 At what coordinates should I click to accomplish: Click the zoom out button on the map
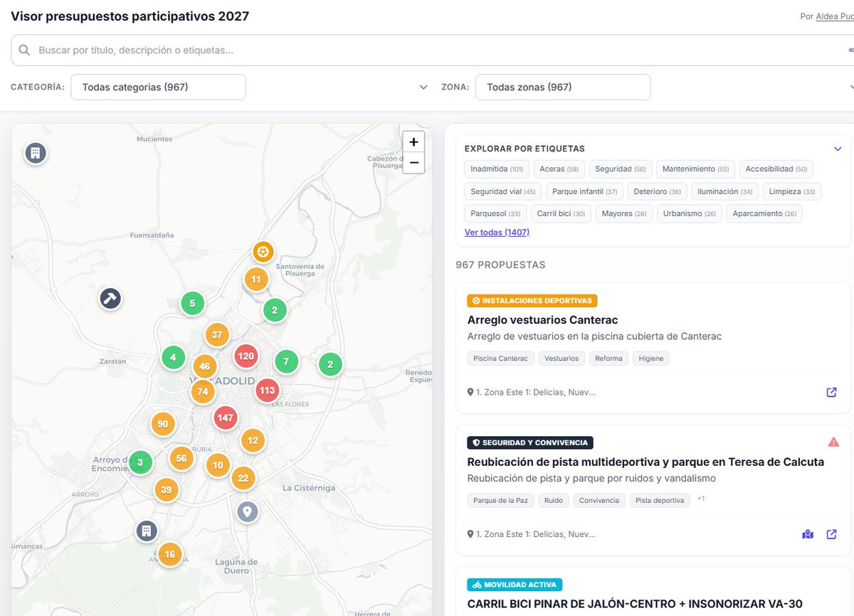(413, 163)
